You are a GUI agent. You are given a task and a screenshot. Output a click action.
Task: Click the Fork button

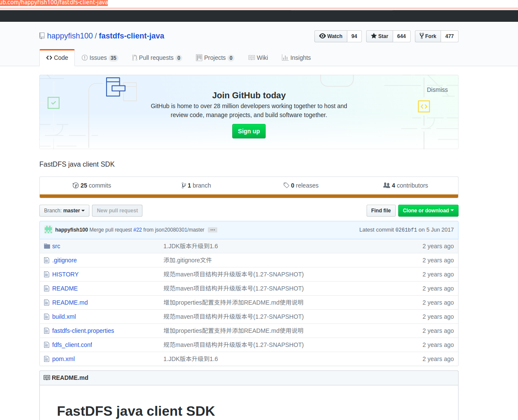pyautogui.click(x=428, y=36)
